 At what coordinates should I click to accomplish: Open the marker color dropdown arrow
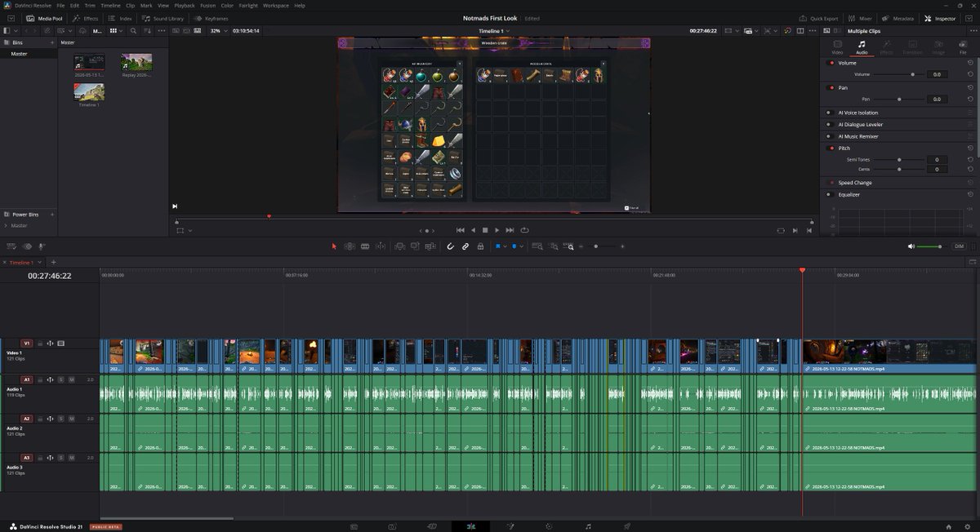coord(521,246)
